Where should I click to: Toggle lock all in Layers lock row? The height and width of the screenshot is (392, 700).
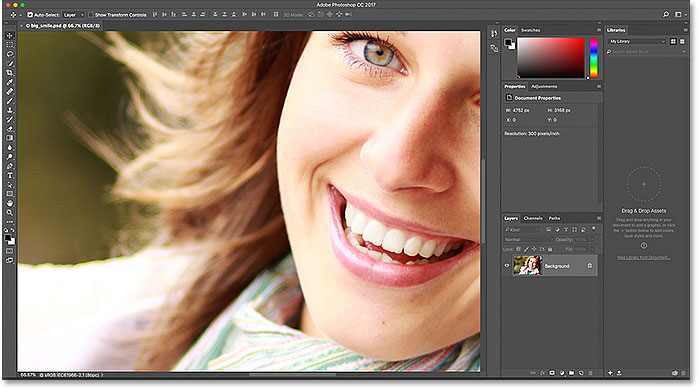(x=550, y=249)
